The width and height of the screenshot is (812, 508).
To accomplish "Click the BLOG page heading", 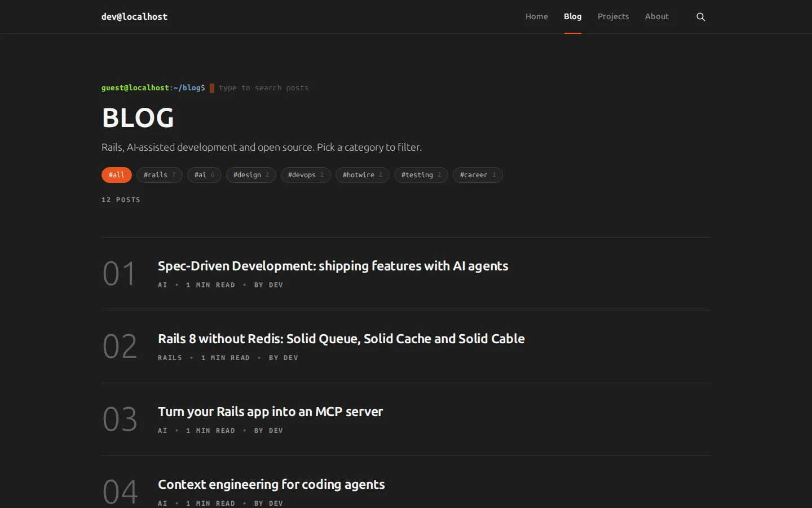I will 138,118.
